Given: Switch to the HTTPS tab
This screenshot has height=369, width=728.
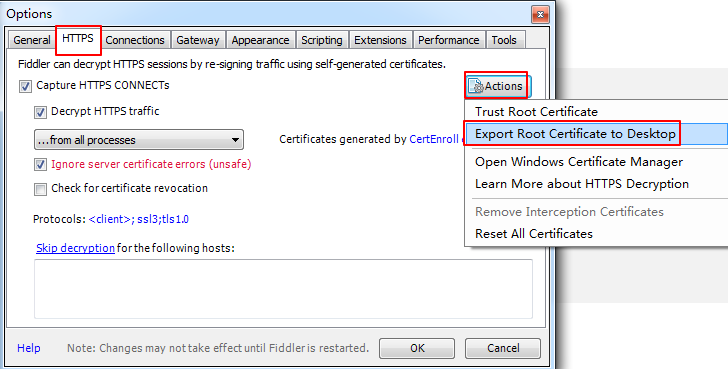Looking at the screenshot, I should click(x=78, y=39).
